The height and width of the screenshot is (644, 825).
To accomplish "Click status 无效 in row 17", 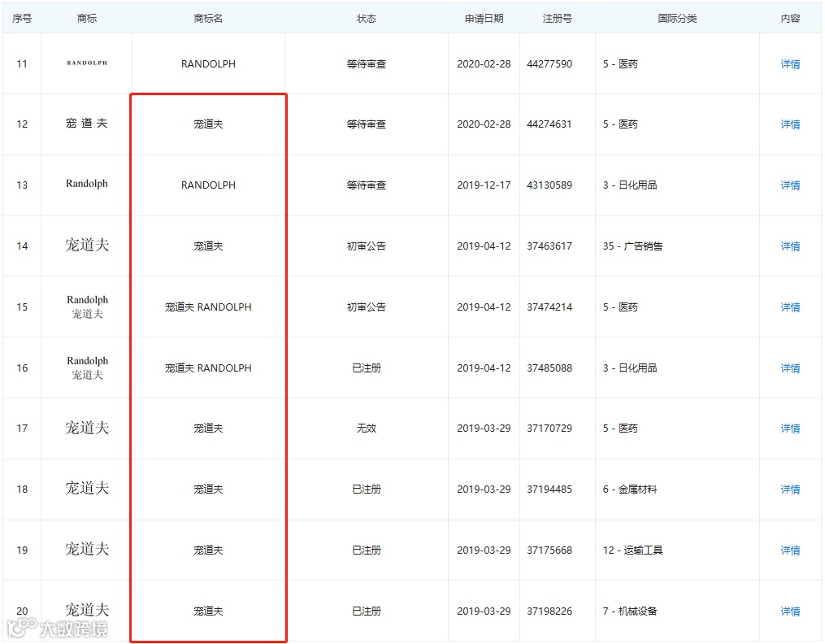I will (367, 429).
